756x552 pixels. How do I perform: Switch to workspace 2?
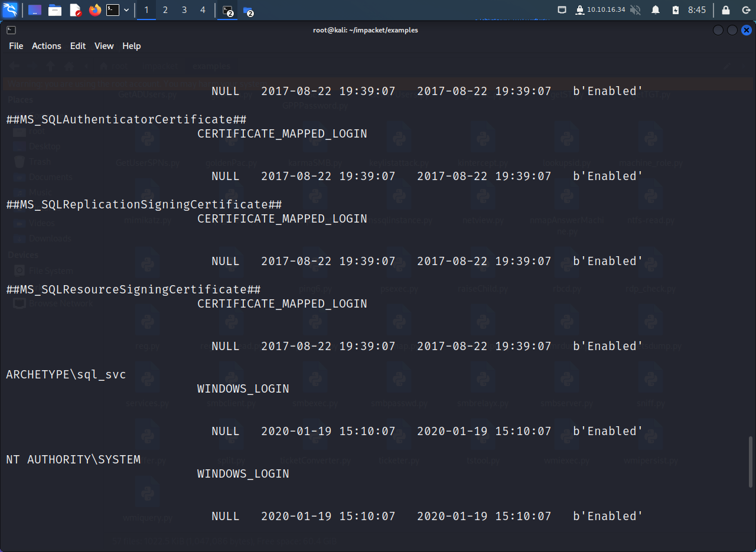[165, 10]
